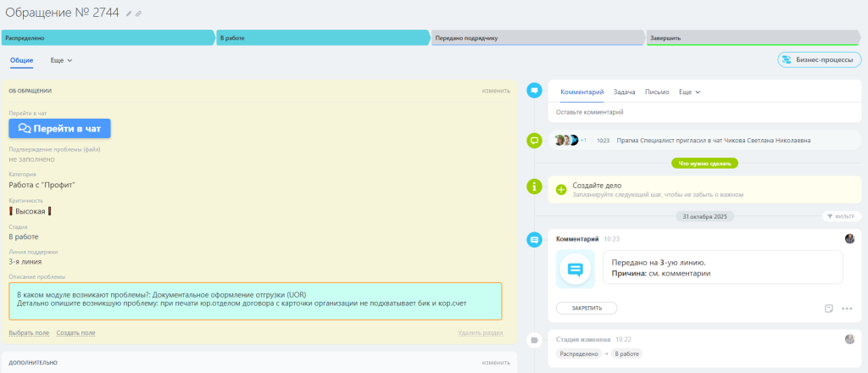The width and height of the screenshot is (868, 373).
Task: Click the pencil edit icon beside the title
Action: [x=129, y=14]
